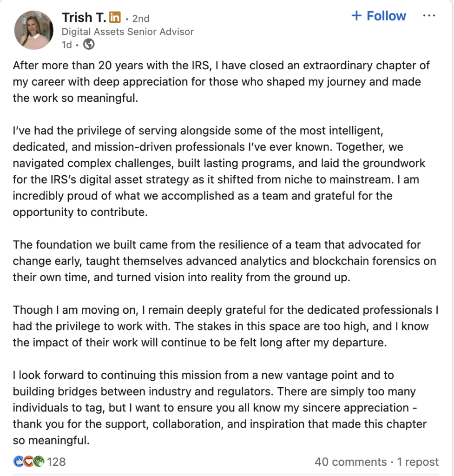The height and width of the screenshot is (476, 454).
Task: Open the post options ellipsis icon
Action: point(429,15)
